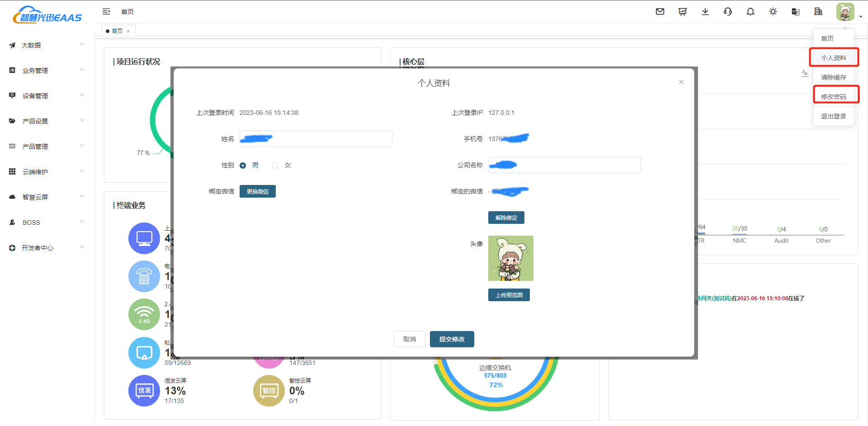Click the avatar preview image in the dialog
The height and width of the screenshot is (426, 868).
coord(510,258)
